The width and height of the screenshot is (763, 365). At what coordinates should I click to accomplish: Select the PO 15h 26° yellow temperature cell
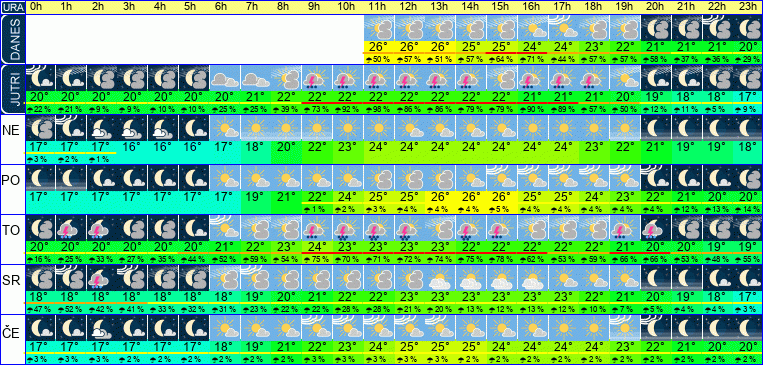pos(501,197)
